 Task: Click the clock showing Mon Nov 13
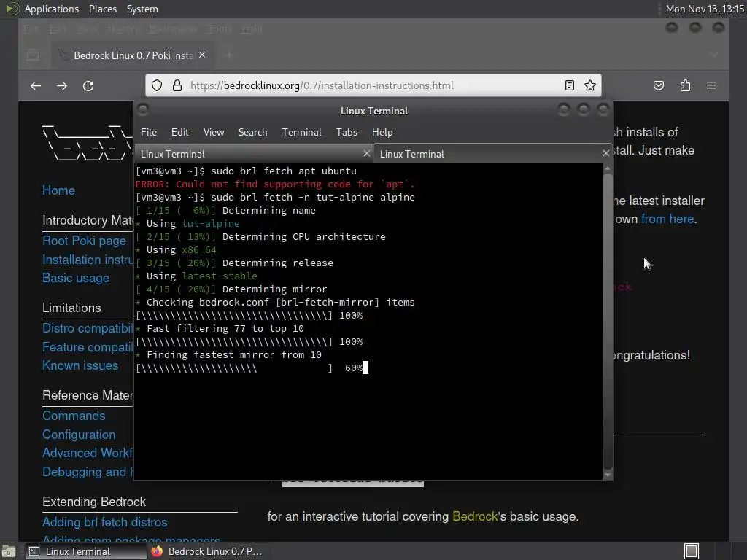point(705,9)
